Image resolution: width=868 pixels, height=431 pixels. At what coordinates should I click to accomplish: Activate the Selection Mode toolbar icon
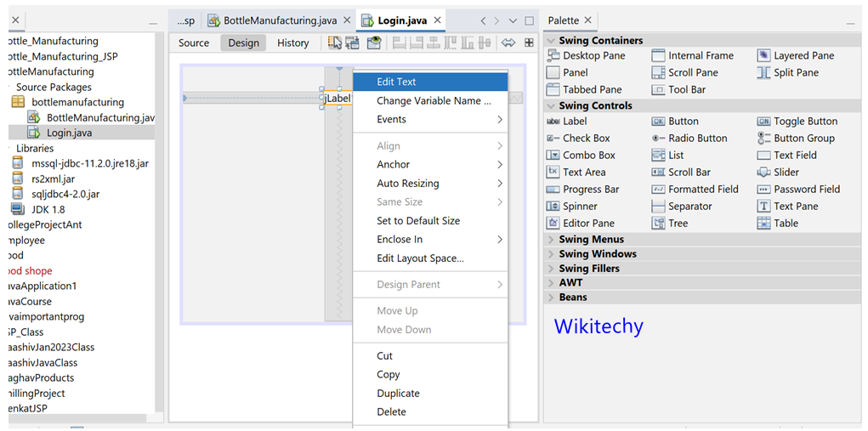(x=334, y=43)
